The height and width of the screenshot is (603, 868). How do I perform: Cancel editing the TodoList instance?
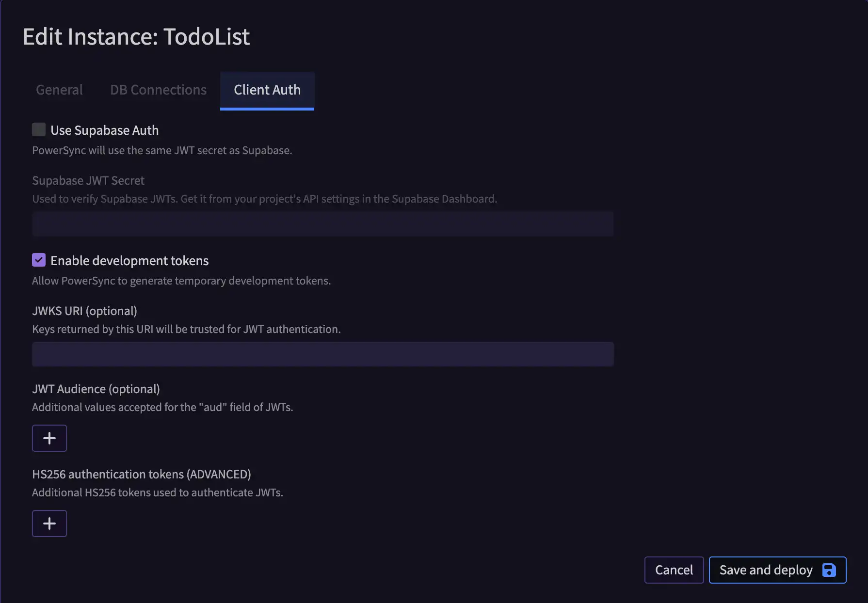pos(674,570)
